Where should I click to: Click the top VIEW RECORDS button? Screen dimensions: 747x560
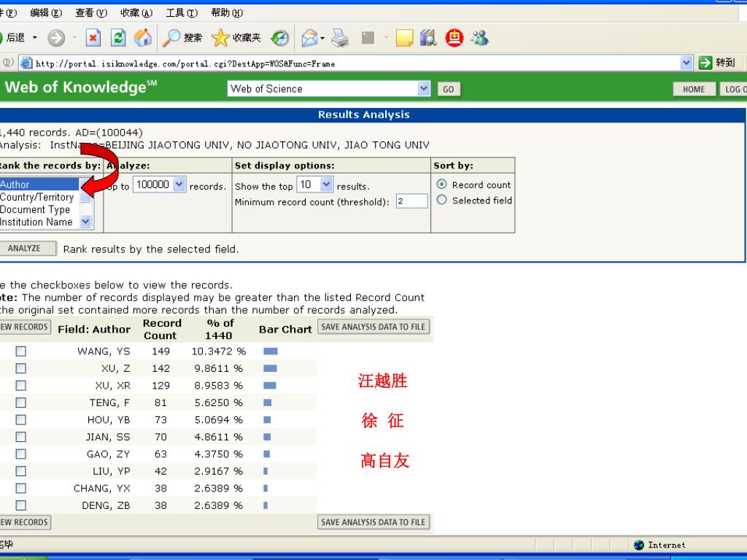pos(25,327)
